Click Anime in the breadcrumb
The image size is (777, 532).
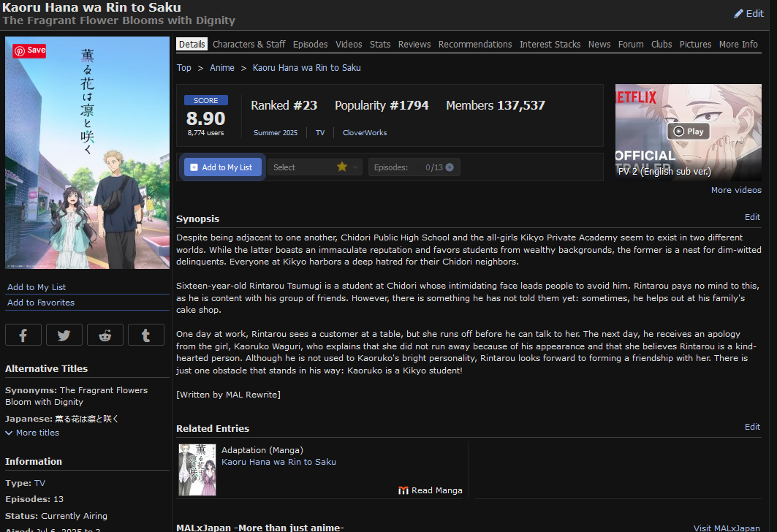point(222,68)
